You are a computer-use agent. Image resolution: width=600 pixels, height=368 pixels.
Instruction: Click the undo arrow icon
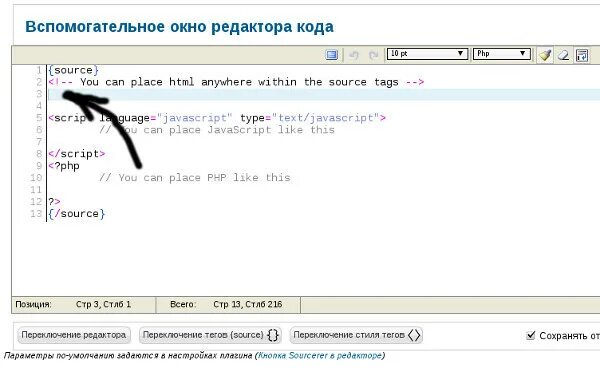[x=354, y=55]
